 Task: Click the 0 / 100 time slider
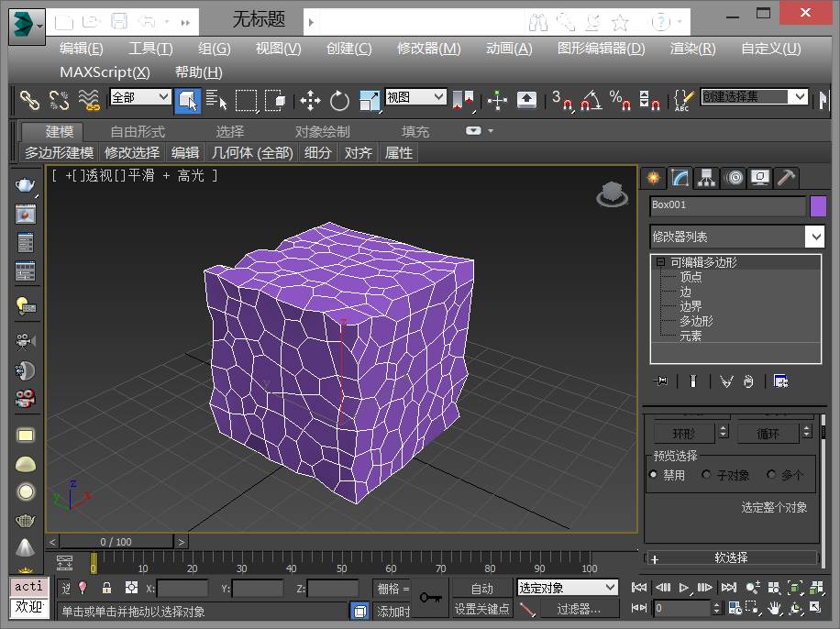tap(116, 542)
